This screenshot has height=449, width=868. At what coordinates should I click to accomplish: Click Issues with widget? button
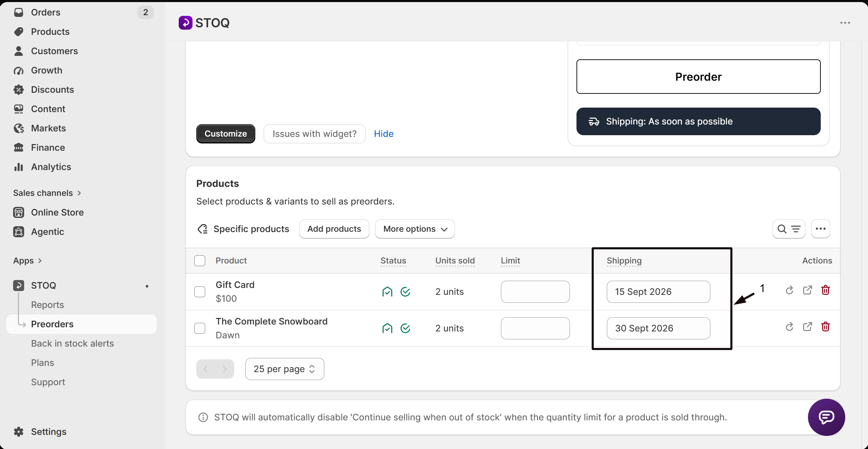(314, 134)
